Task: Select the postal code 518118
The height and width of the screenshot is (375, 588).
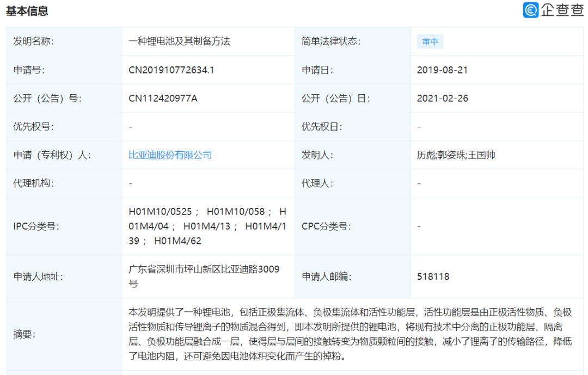Action: (x=433, y=276)
